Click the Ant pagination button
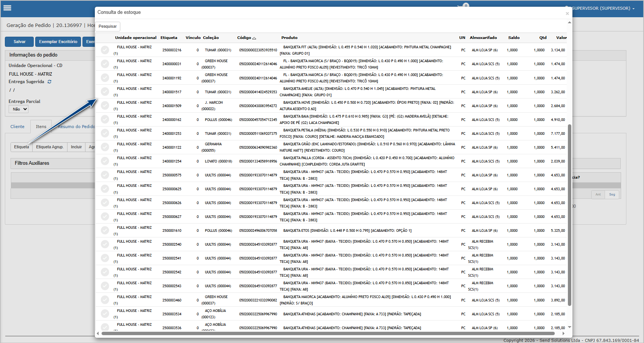The height and width of the screenshot is (343, 644). coord(598,194)
